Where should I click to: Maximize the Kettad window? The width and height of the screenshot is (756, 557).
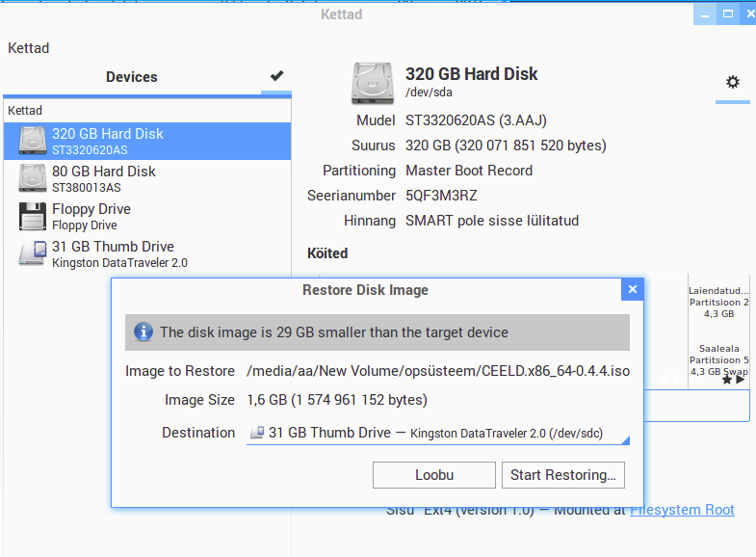(x=728, y=13)
